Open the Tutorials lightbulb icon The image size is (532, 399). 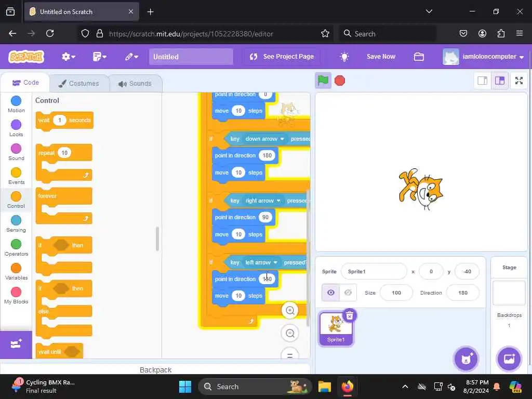click(344, 57)
